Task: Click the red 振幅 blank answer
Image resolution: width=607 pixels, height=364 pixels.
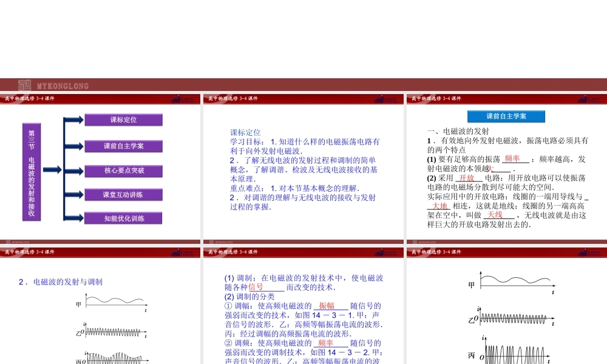Action: (x=327, y=306)
